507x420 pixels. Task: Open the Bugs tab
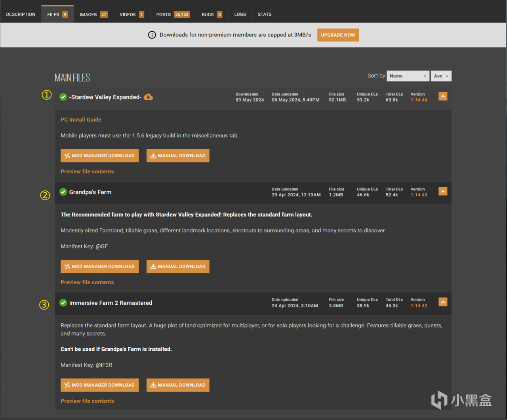coord(212,14)
